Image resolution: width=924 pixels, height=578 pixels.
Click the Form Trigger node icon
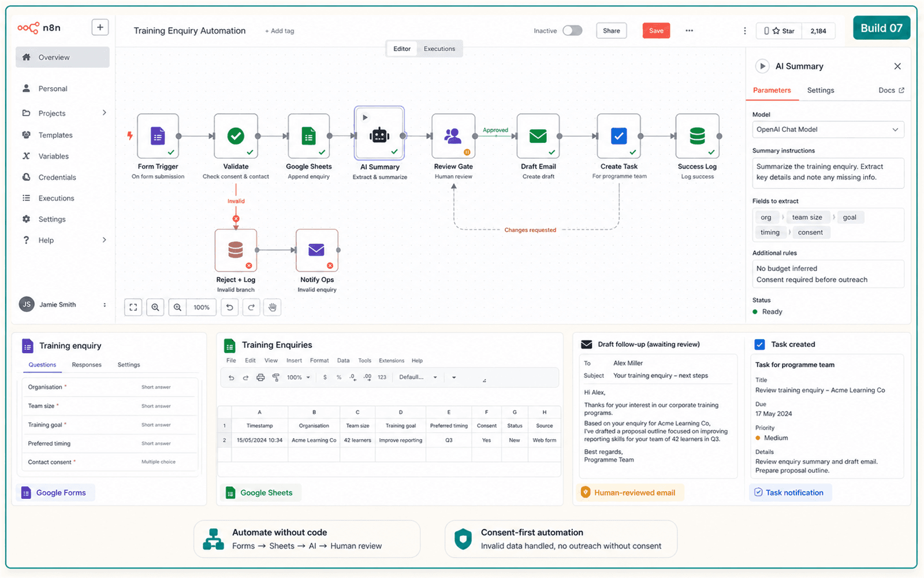tap(158, 136)
